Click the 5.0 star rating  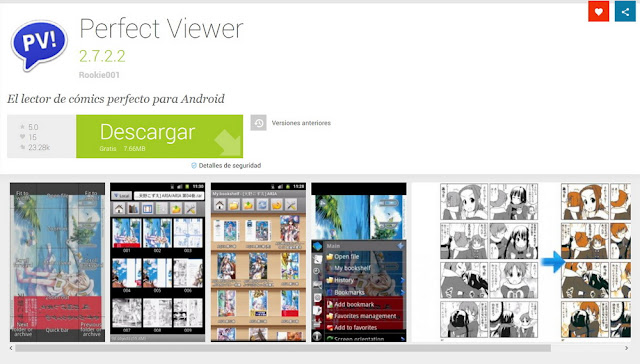29,127
